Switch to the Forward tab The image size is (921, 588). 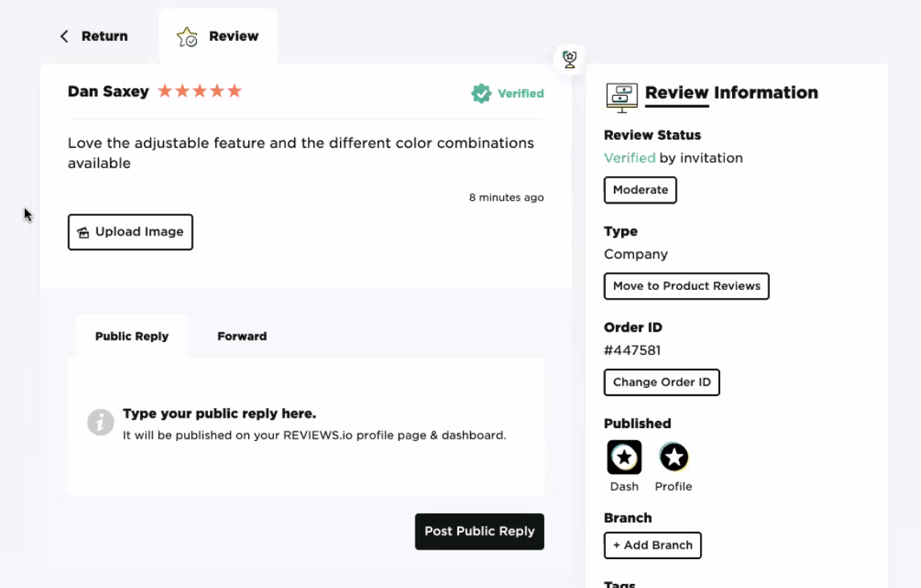[x=242, y=337]
